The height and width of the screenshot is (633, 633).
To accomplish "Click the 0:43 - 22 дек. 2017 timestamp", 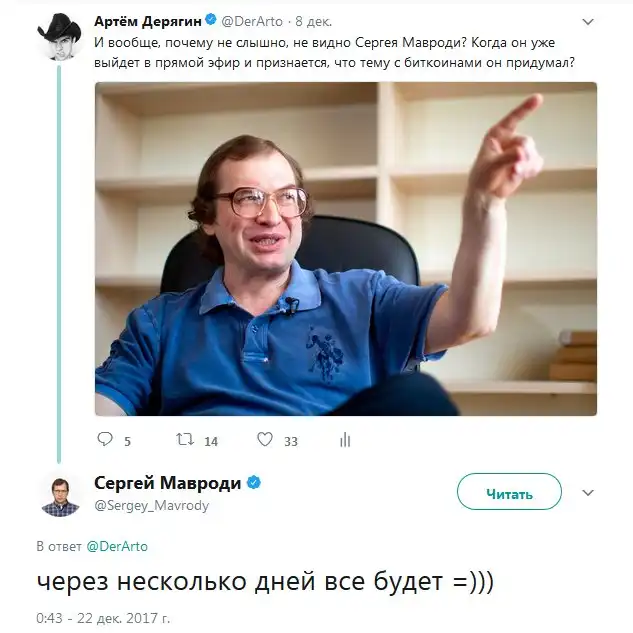I will point(103,618).
